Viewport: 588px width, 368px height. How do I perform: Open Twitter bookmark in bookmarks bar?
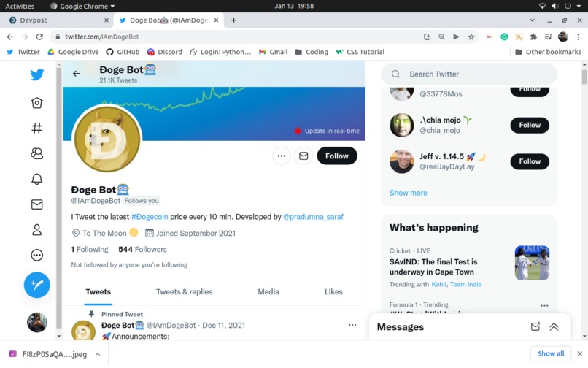coord(23,52)
